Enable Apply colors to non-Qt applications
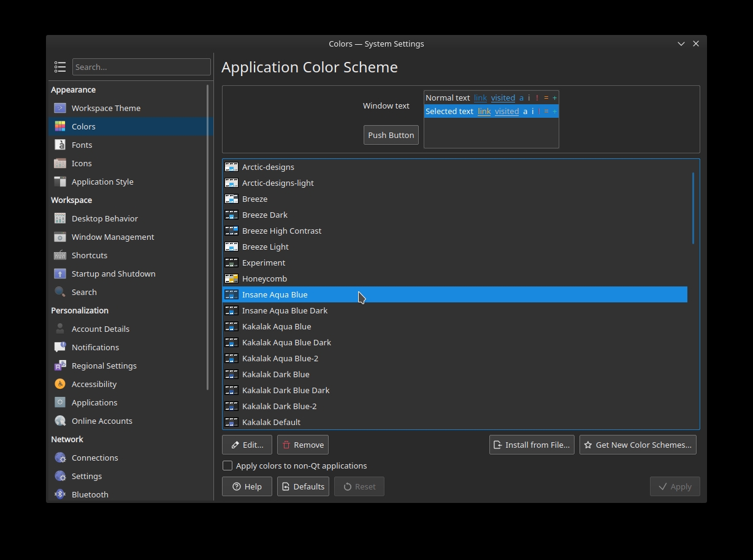The width and height of the screenshot is (753, 560). (227, 466)
